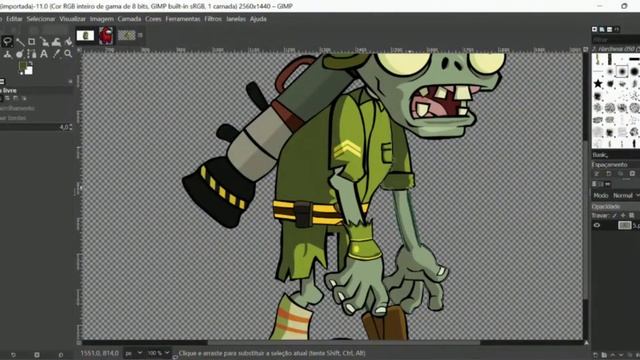Select subtract from selection mode icon

click(16, 98)
